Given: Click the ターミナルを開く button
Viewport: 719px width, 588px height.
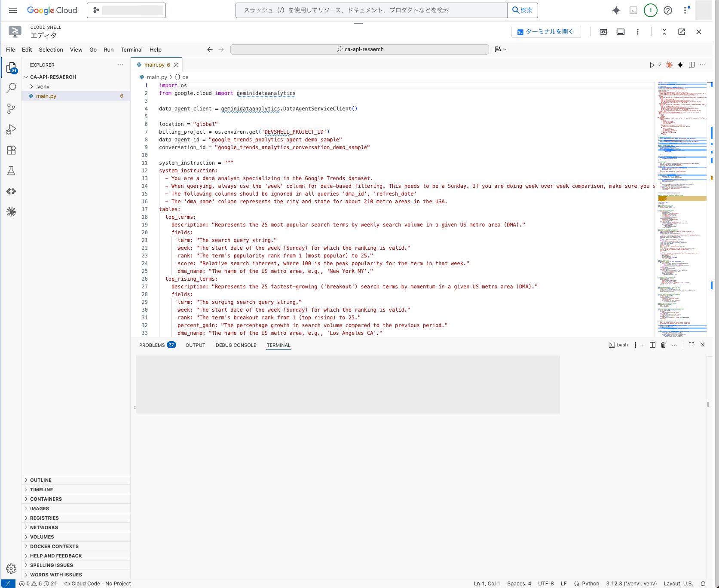Looking at the screenshot, I should (546, 32).
